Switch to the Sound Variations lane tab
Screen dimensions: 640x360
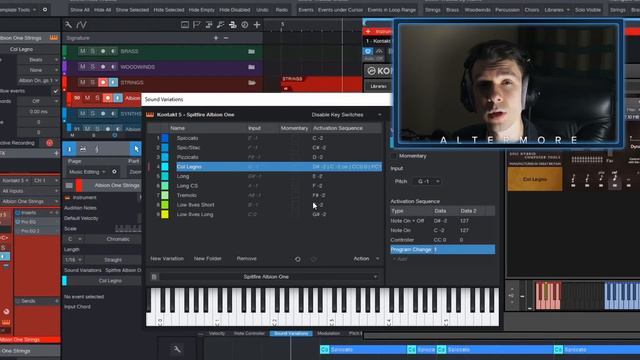click(x=291, y=333)
